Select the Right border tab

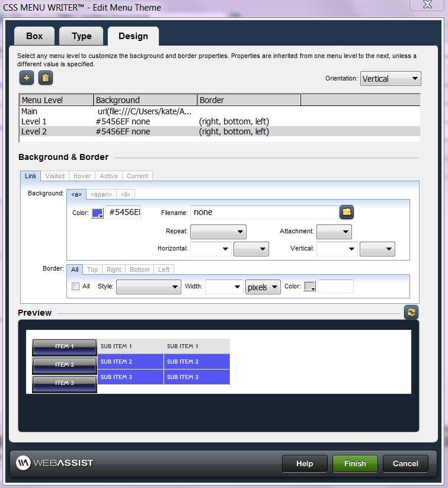pos(114,269)
